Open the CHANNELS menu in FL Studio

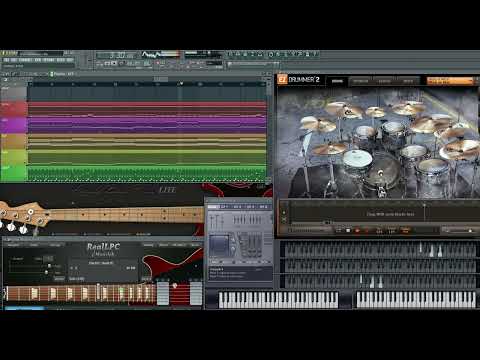[26, 60]
